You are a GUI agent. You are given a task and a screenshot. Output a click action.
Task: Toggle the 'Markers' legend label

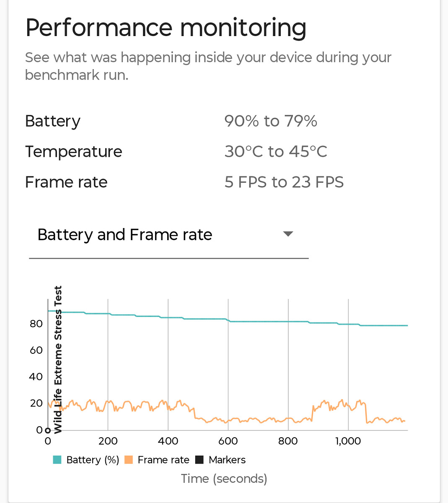click(227, 460)
